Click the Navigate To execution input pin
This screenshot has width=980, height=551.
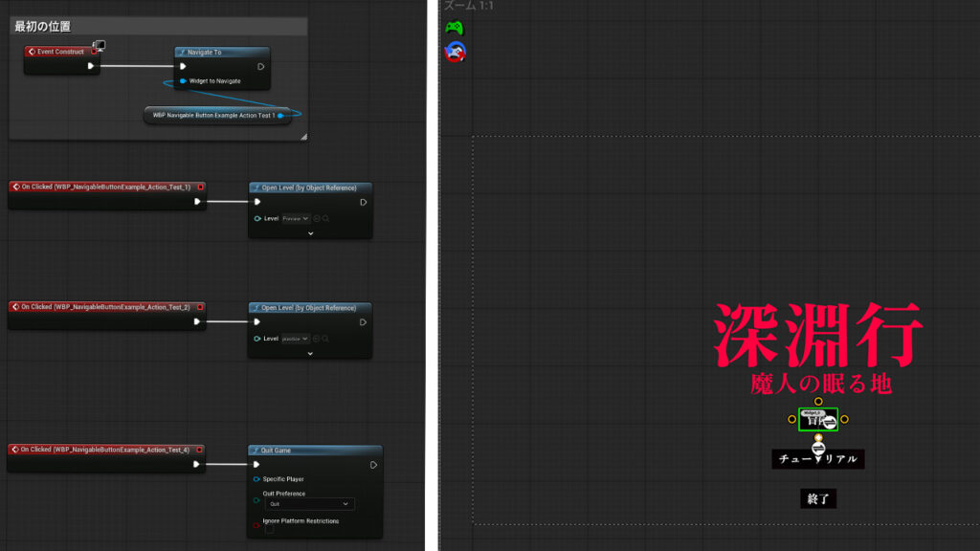[x=183, y=66]
